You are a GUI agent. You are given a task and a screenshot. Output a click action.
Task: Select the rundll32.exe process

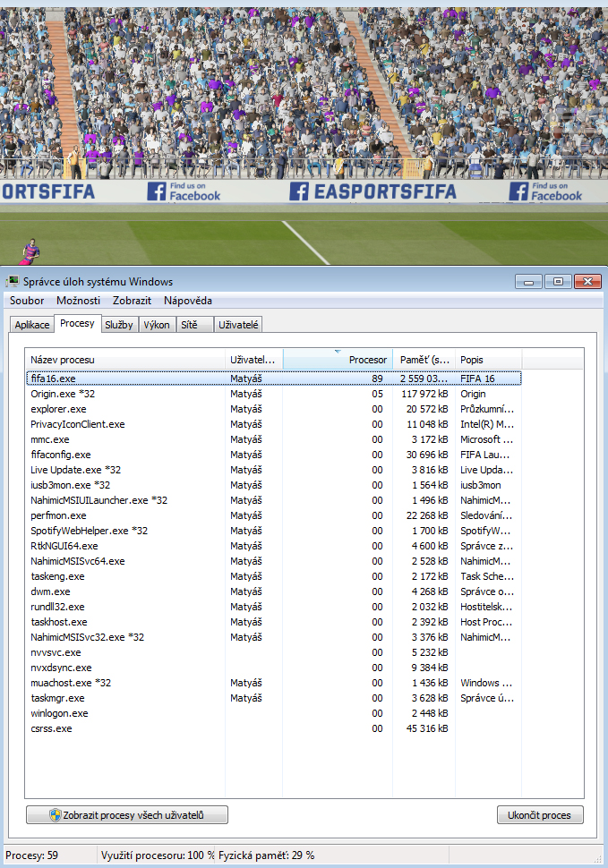click(x=273, y=608)
